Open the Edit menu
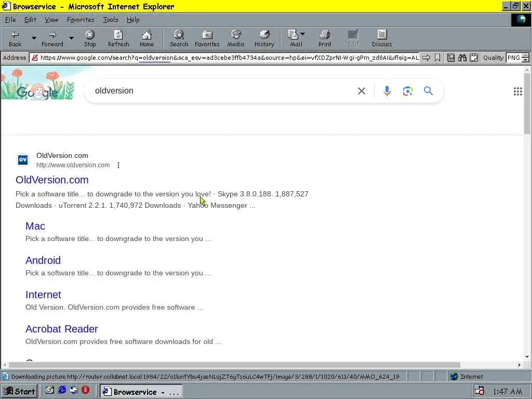The image size is (532, 399). pos(30,20)
